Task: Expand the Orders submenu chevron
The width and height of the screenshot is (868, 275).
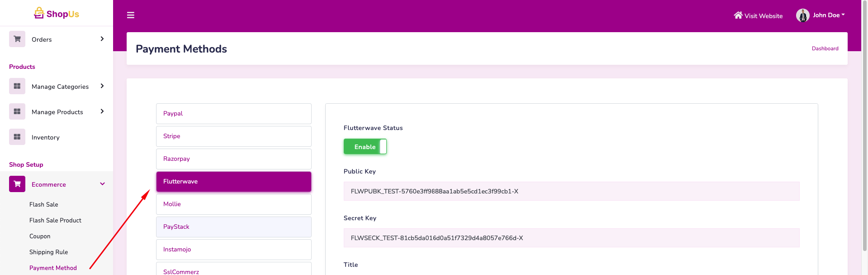Action: pyautogui.click(x=102, y=39)
